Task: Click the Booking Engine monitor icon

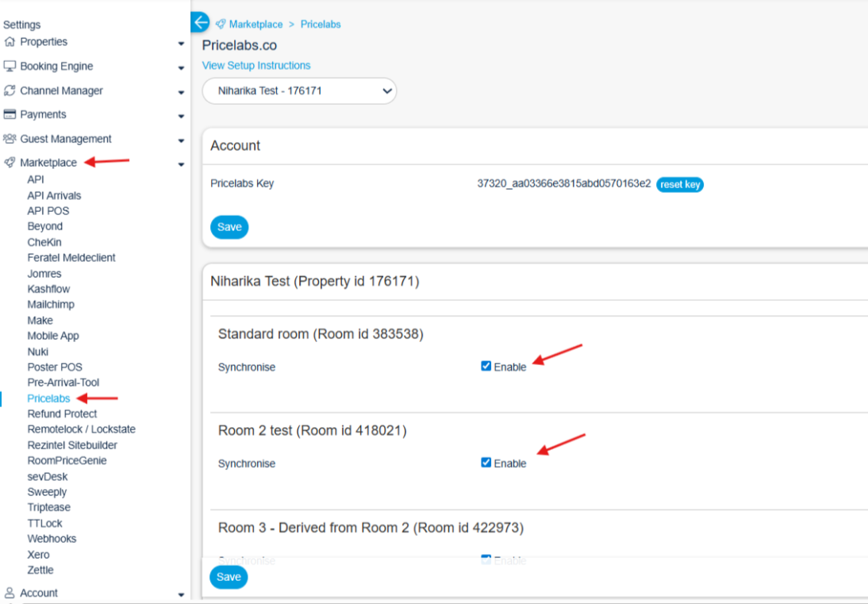Action: 10,67
